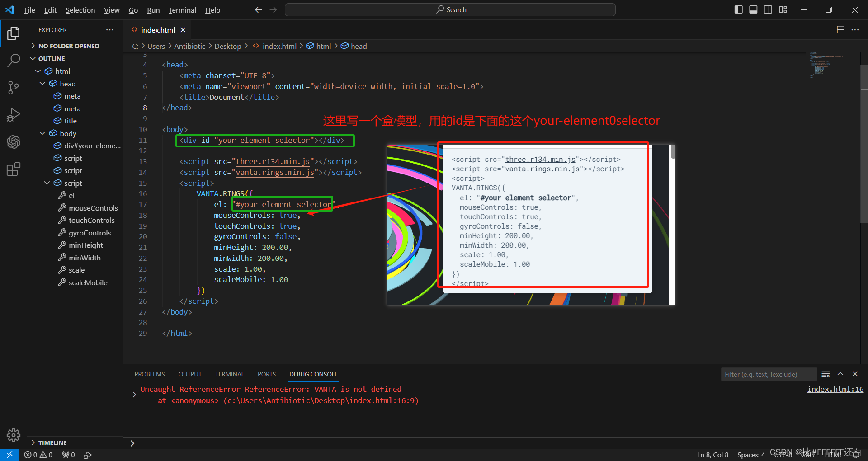Maximize the panel size chevron
The image size is (868, 461).
click(x=840, y=374)
